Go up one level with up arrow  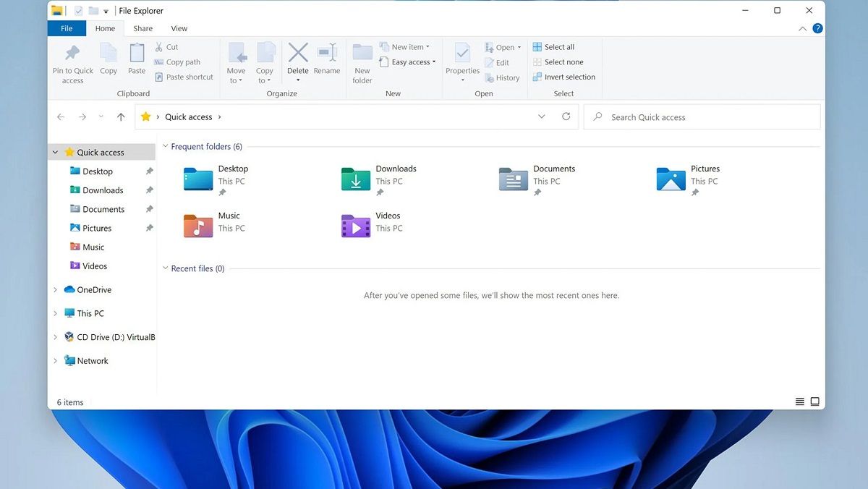121,117
